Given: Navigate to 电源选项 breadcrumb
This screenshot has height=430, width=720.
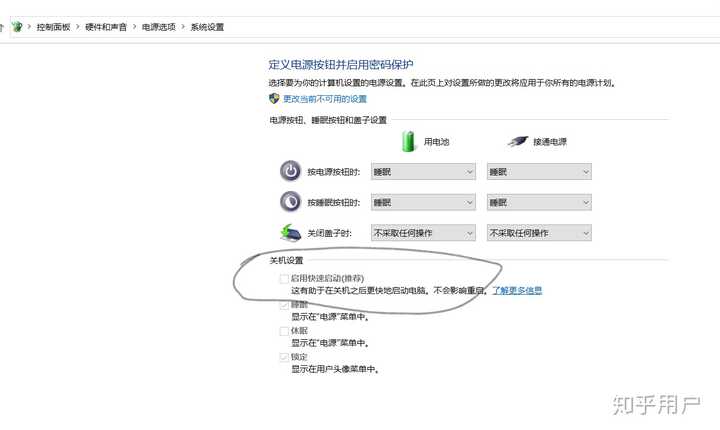Looking at the screenshot, I should click(x=159, y=27).
